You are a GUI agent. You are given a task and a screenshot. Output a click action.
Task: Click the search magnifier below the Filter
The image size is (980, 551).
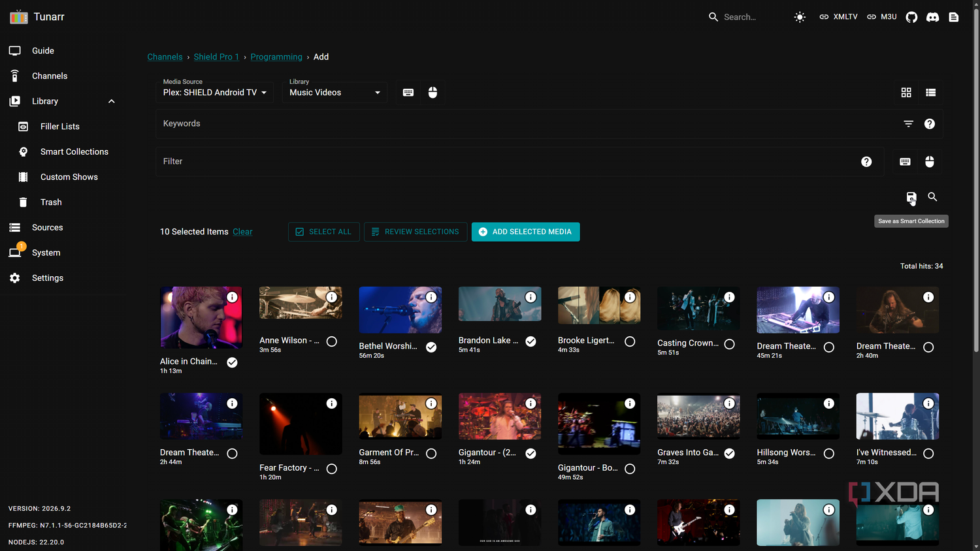[x=932, y=197]
